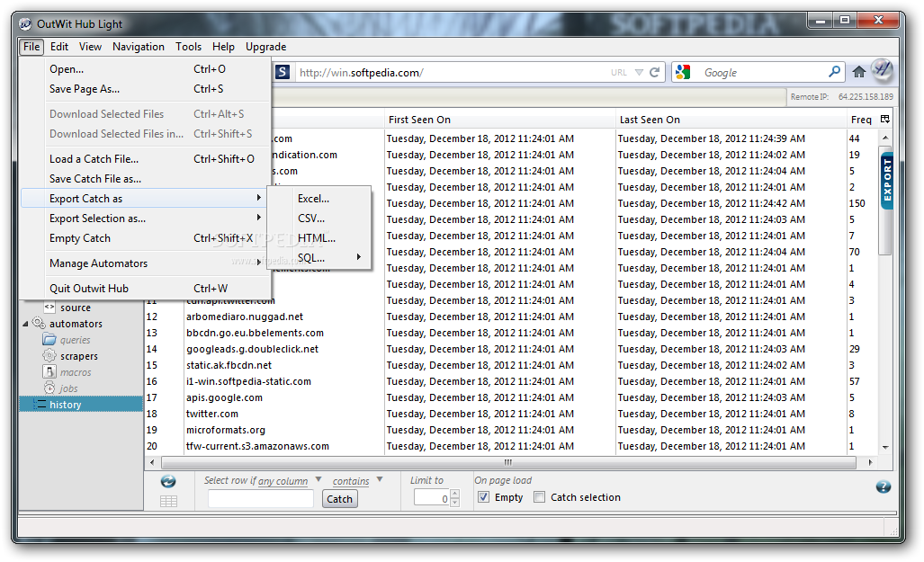Click the queries folder icon
This screenshot has width=924, height=562.
pyautogui.click(x=49, y=339)
